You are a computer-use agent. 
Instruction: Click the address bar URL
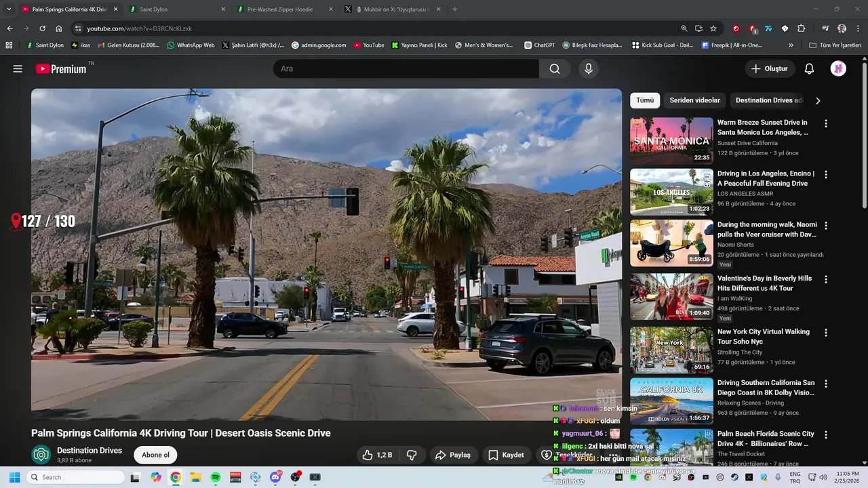(140, 28)
